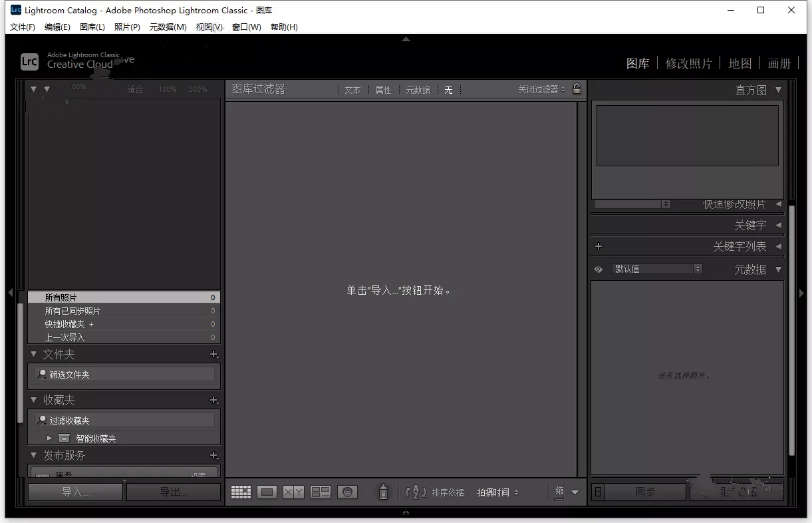
Task: Expand the 智能收藏夹 tree arrow
Action: tap(49, 438)
